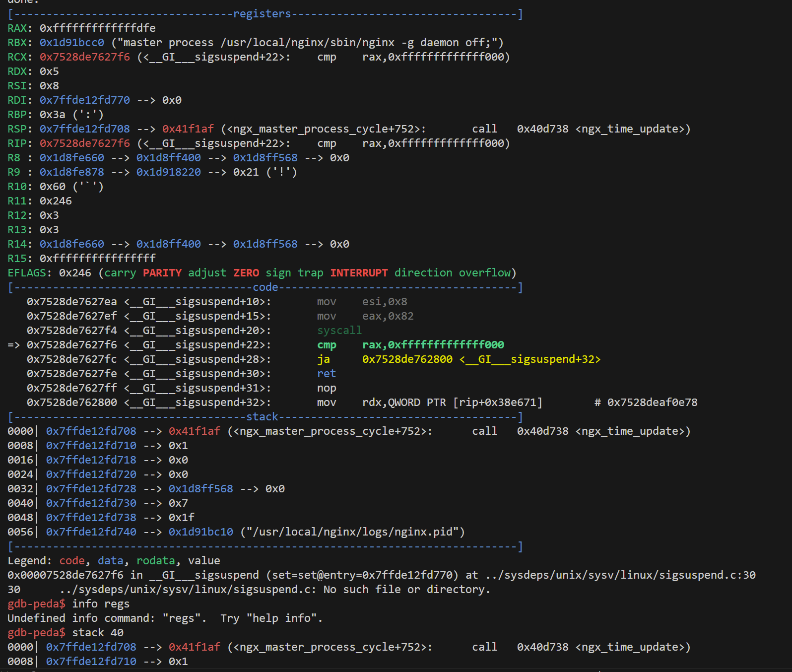Click the nginx master process string in RBX
792x672 pixels.
(x=308, y=43)
